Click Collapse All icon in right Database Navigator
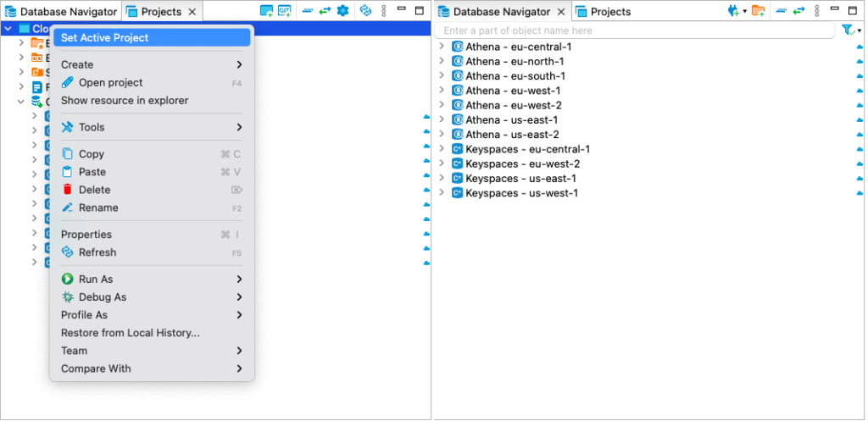 781,10
